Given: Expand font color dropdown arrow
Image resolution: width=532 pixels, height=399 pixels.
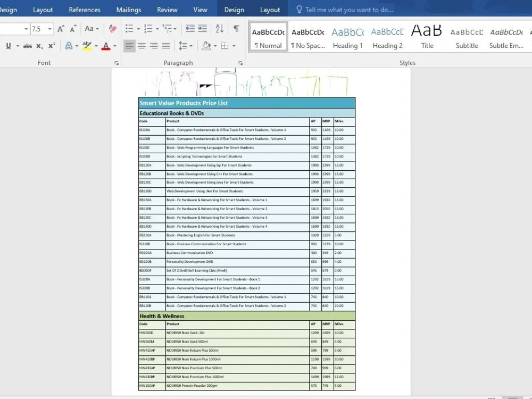Looking at the screenshot, I should 115,46.
